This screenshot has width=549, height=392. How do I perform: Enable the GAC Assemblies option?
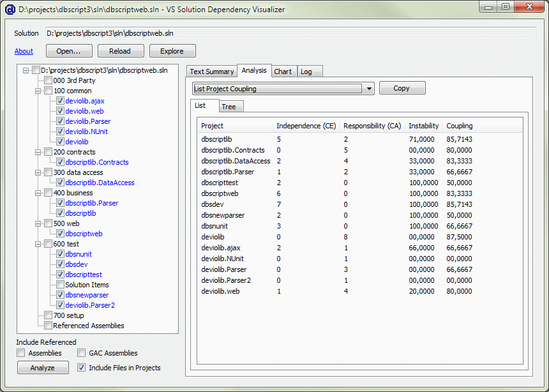(82, 353)
